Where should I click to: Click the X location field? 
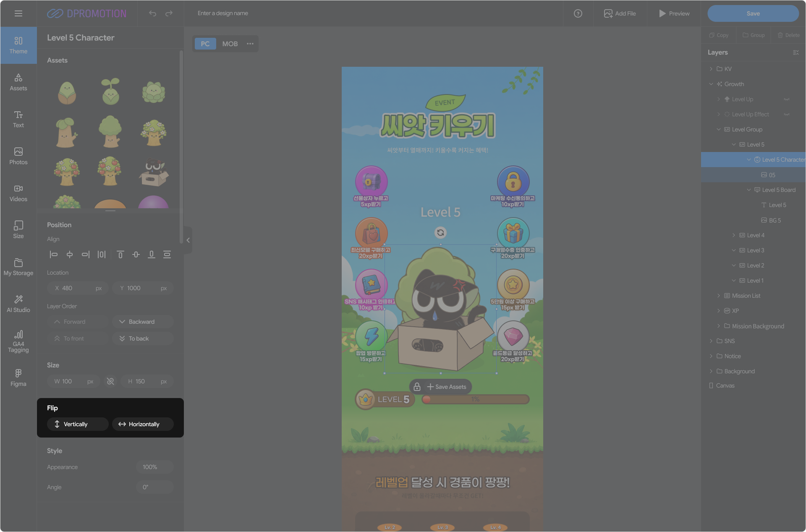tap(78, 288)
